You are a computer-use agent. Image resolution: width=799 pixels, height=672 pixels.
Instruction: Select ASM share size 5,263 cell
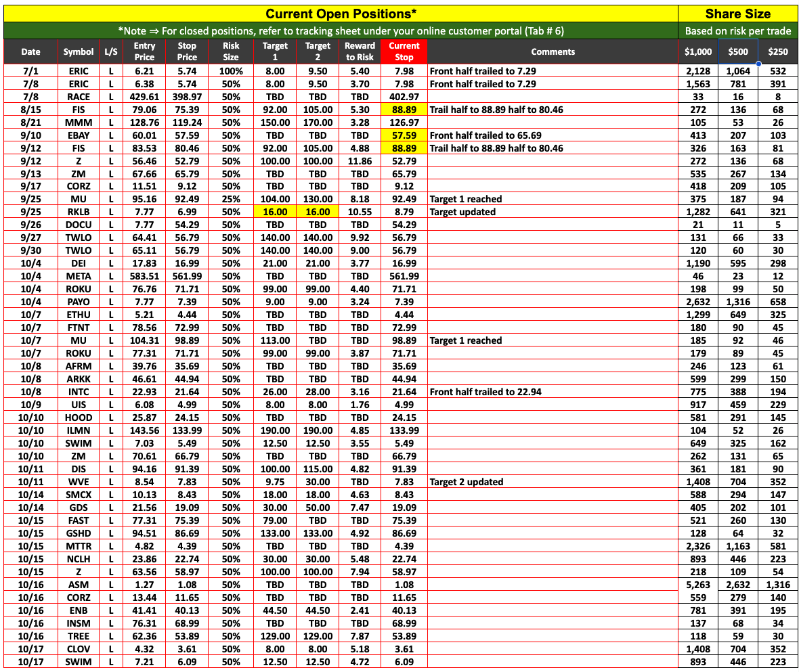pyautogui.click(x=698, y=585)
